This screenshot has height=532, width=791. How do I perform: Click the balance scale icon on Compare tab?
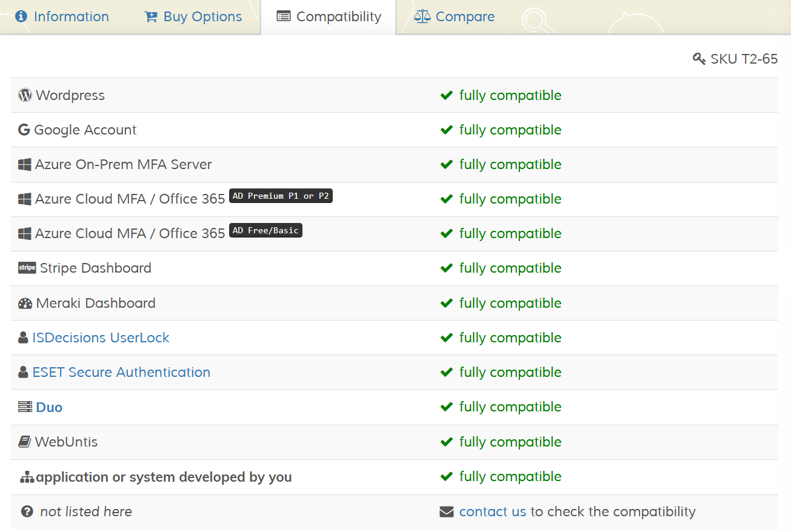coord(422,16)
